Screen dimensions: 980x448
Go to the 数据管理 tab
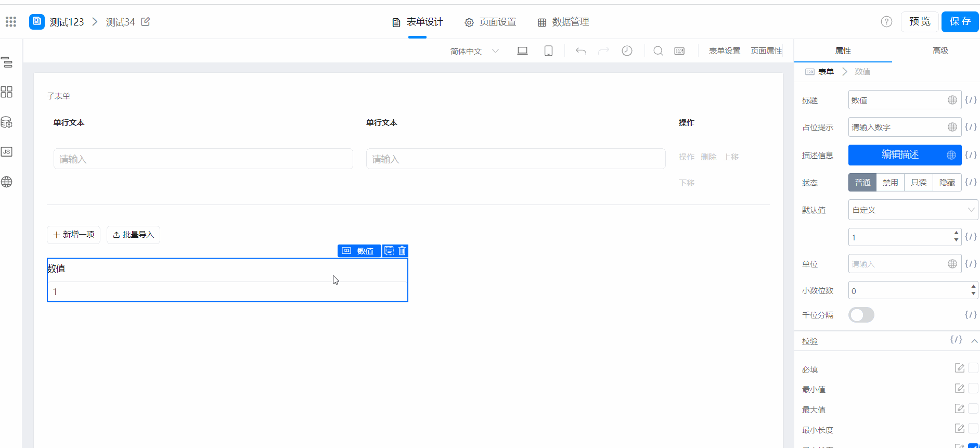(x=563, y=22)
